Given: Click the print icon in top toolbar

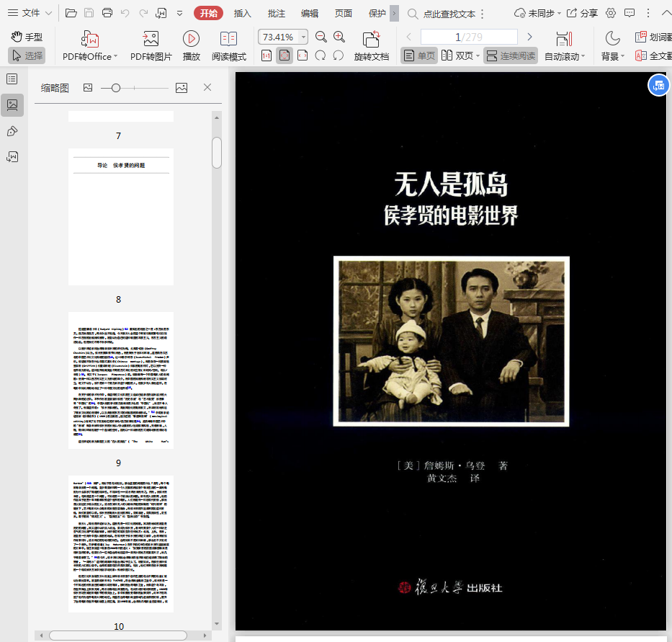Looking at the screenshot, I should point(107,13).
